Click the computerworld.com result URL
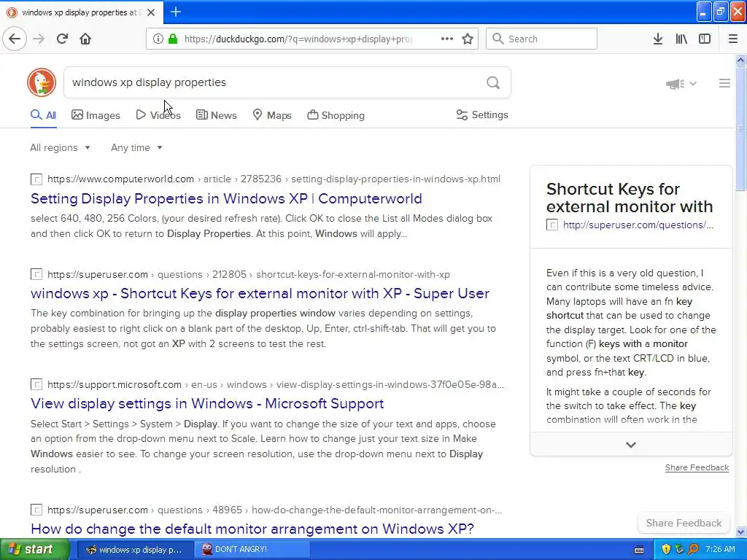 274,179
